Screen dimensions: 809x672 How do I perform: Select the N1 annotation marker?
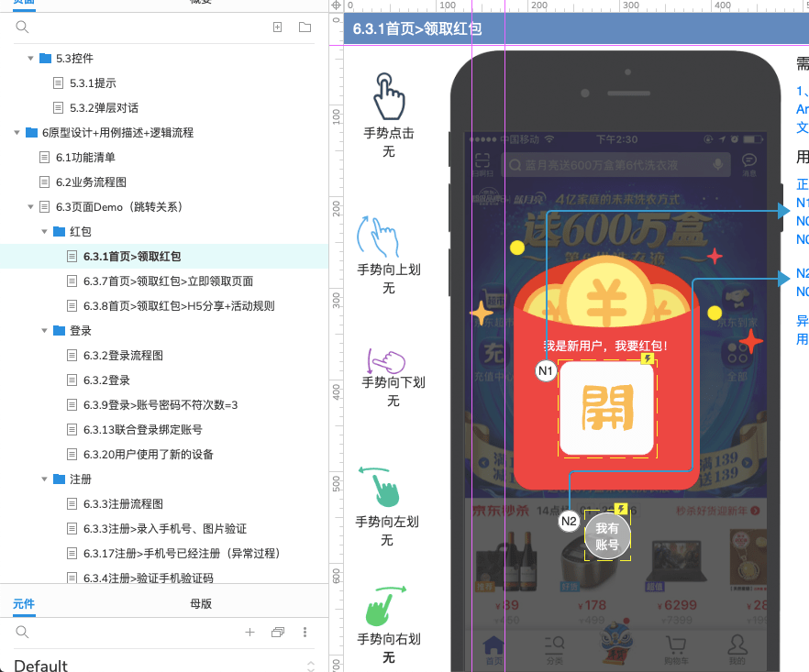[546, 370]
